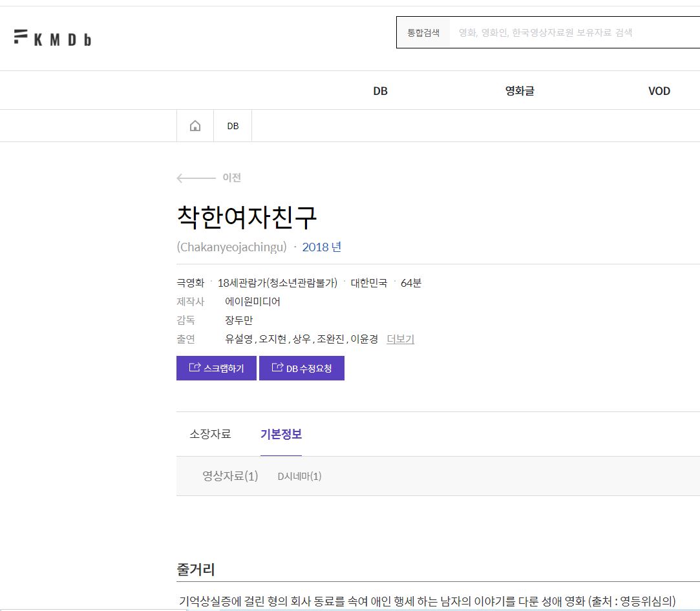Open D시네마(1) sub-tab
The height and width of the screenshot is (611, 700).
(x=299, y=476)
